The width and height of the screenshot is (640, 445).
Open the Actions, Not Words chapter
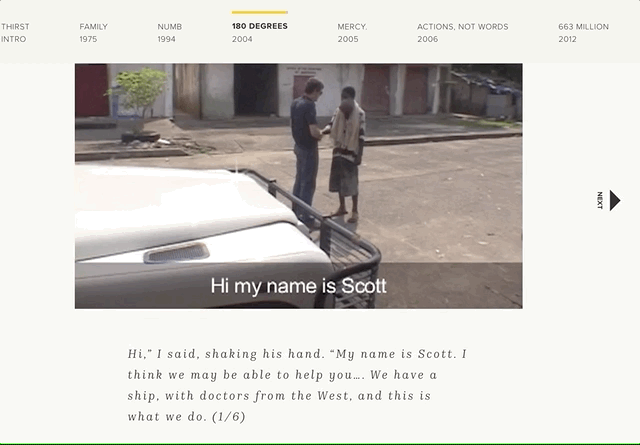point(462,33)
